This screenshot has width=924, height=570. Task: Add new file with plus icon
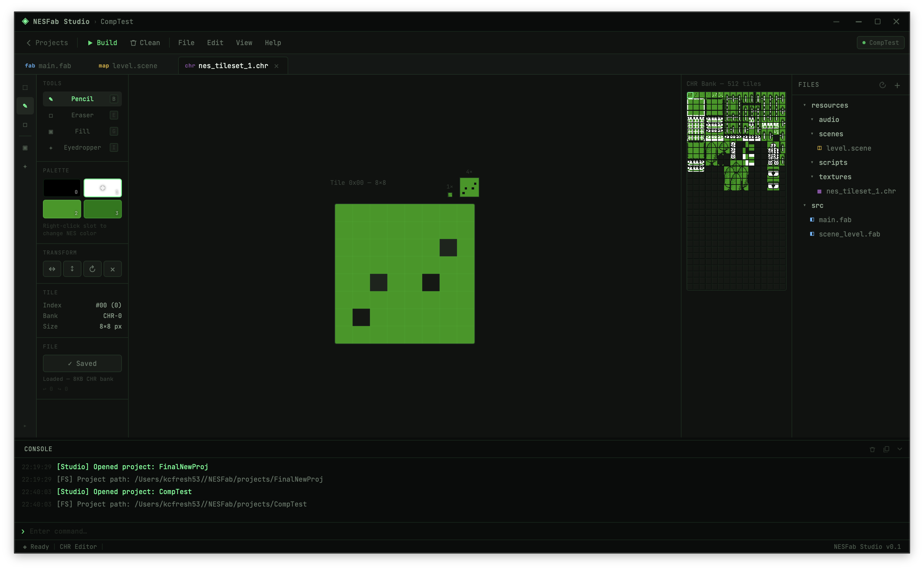[x=897, y=86]
